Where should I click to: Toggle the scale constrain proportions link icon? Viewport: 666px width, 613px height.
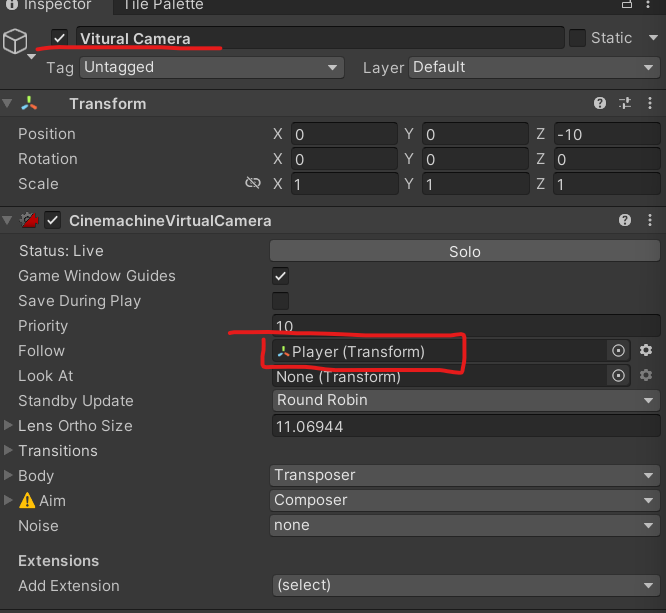click(253, 184)
